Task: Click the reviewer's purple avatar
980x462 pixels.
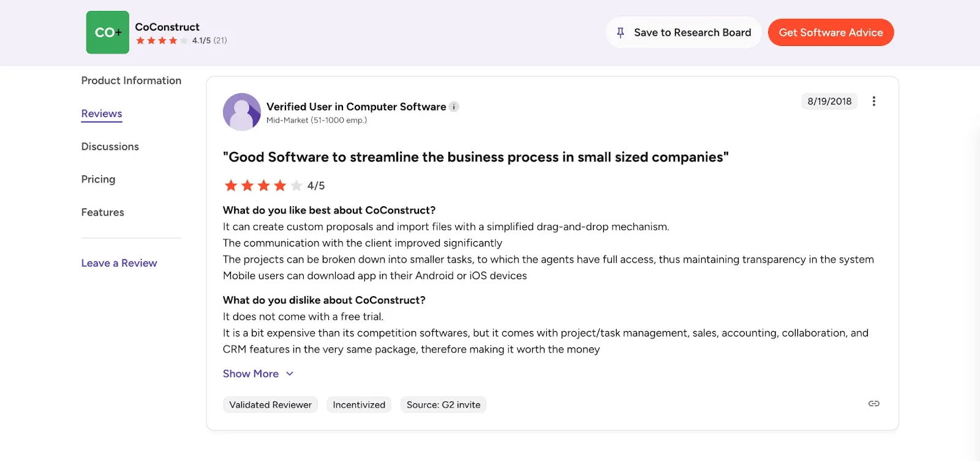Action: click(x=242, y=112)
